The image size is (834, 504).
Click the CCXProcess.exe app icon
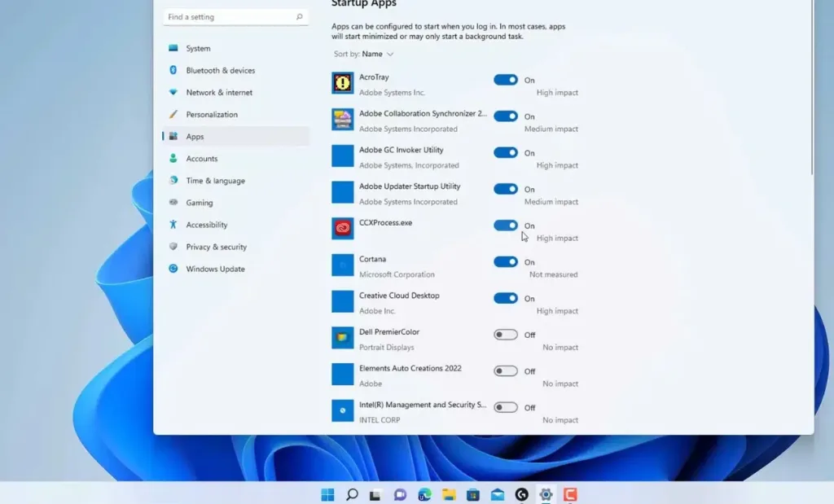click(341, 229)
